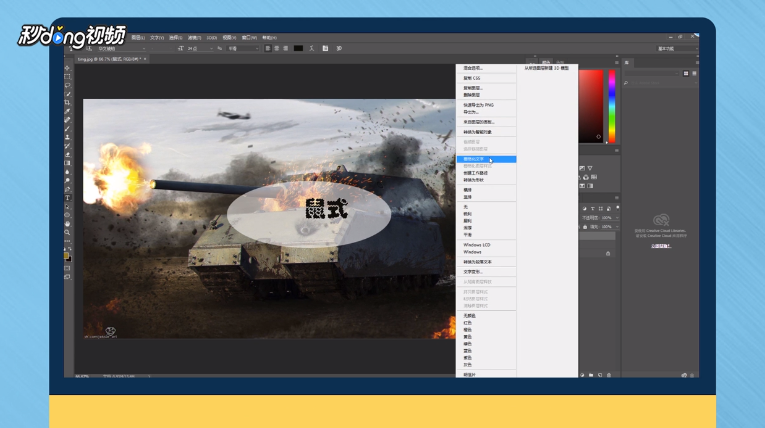Select the Hand tool
The height and width of the screenshot is (428, 765).
click(67, 224)
